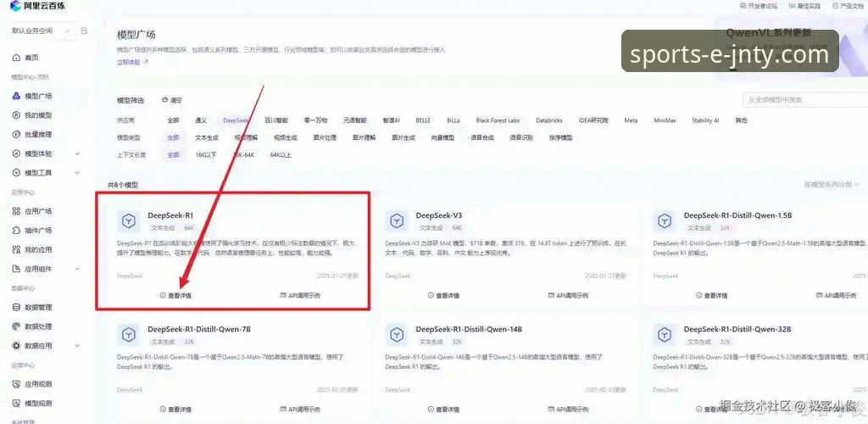Filter suppliers by 通义

(x=200, y=120)
